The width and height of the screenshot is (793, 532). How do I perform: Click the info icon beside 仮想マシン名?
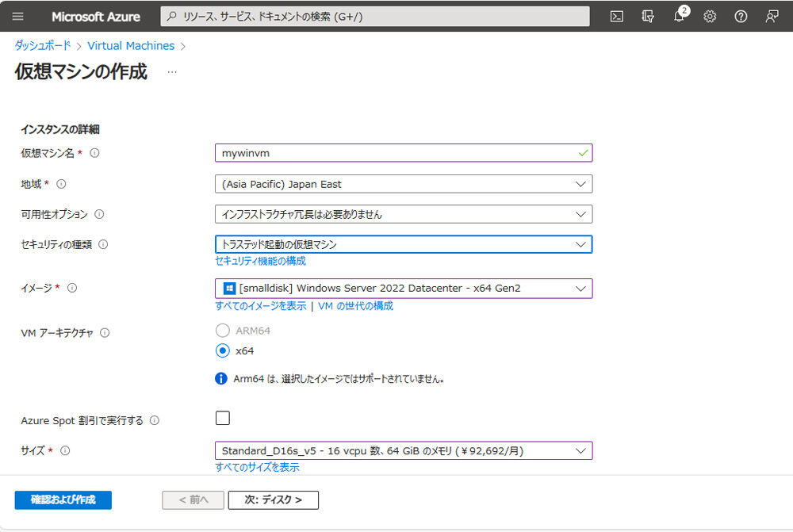(x=94, y=153)
